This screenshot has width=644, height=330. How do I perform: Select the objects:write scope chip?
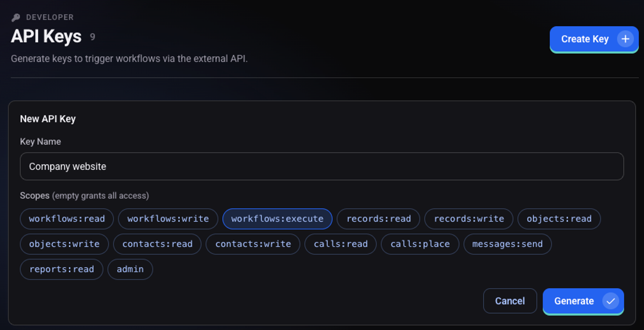tap(64, 244)
